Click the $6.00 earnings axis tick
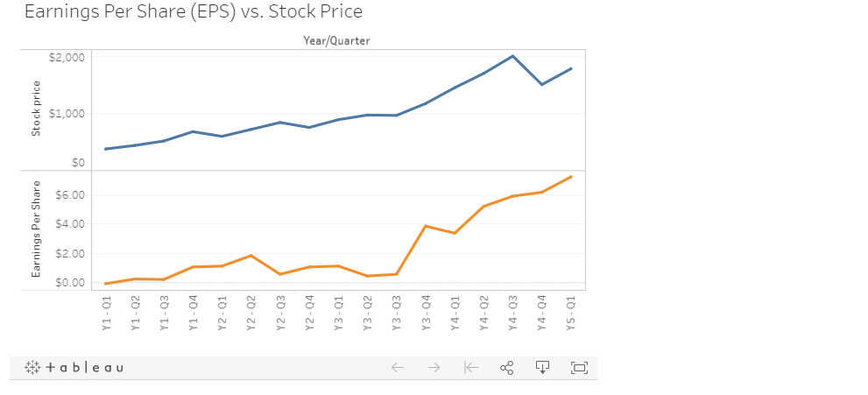The height and width of the screenshot is (395, 868). 69,195
